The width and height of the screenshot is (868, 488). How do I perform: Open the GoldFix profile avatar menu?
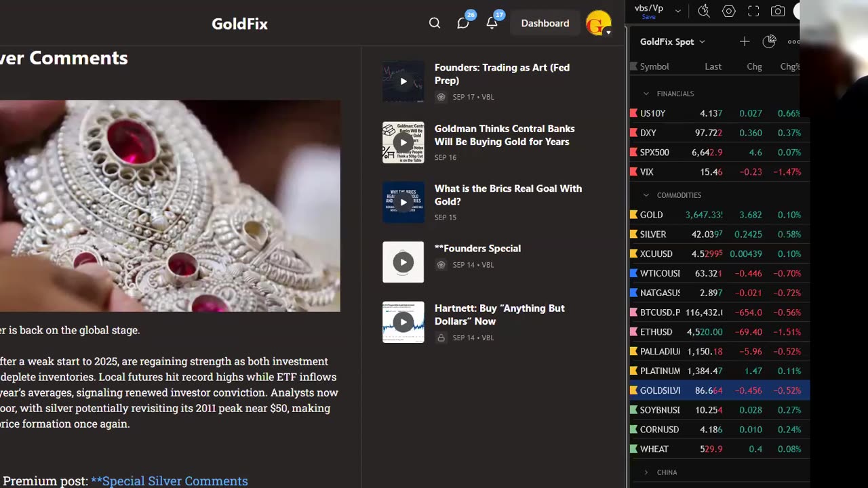click(x=599, y=24)
